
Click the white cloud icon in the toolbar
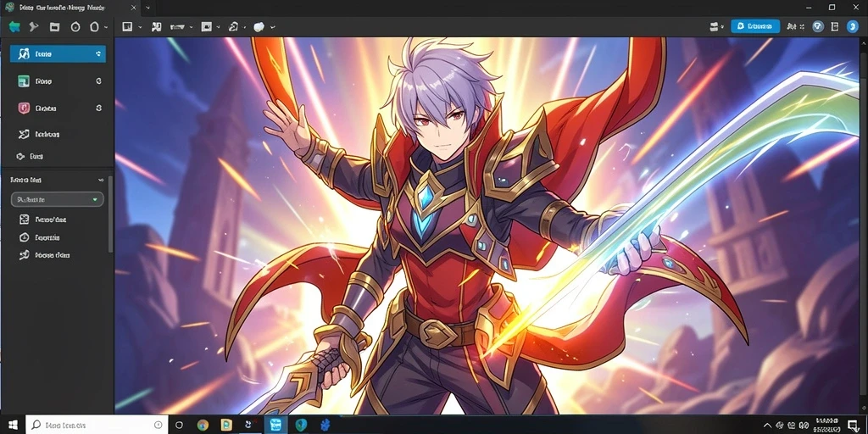click(x=259, y=26)
